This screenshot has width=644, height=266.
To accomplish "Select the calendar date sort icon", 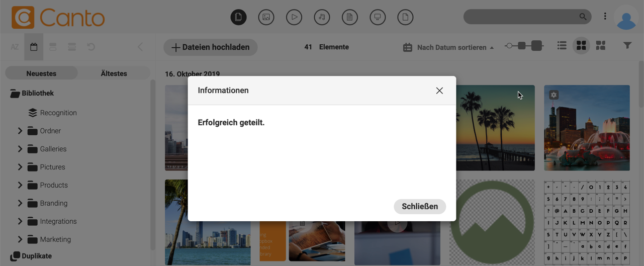I will point(34,47).
